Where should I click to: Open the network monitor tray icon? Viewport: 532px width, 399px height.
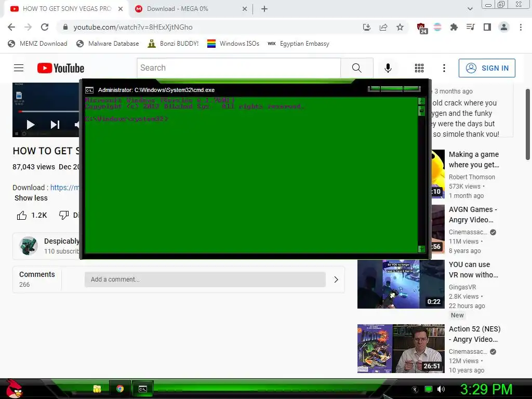(429, 389)
